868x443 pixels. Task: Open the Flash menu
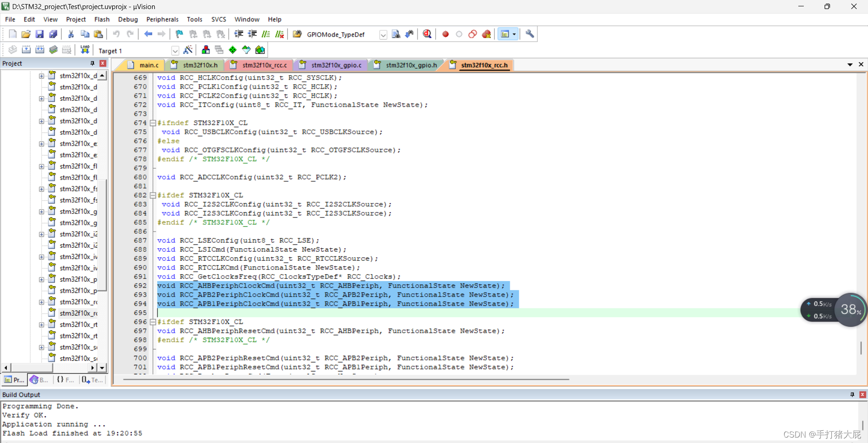click(102, 19)
